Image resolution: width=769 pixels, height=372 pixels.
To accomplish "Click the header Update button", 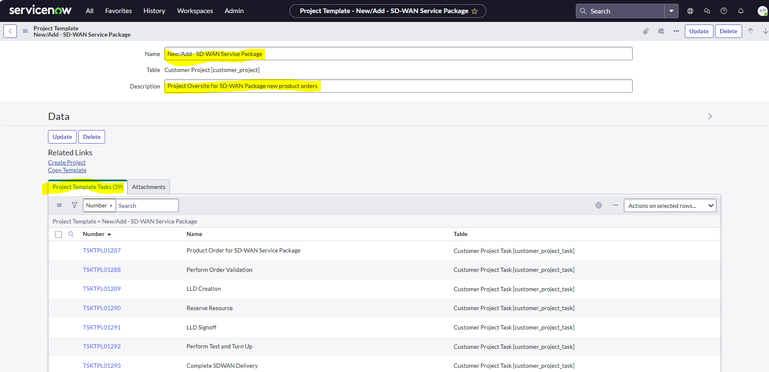I will (x=699, y=31).
